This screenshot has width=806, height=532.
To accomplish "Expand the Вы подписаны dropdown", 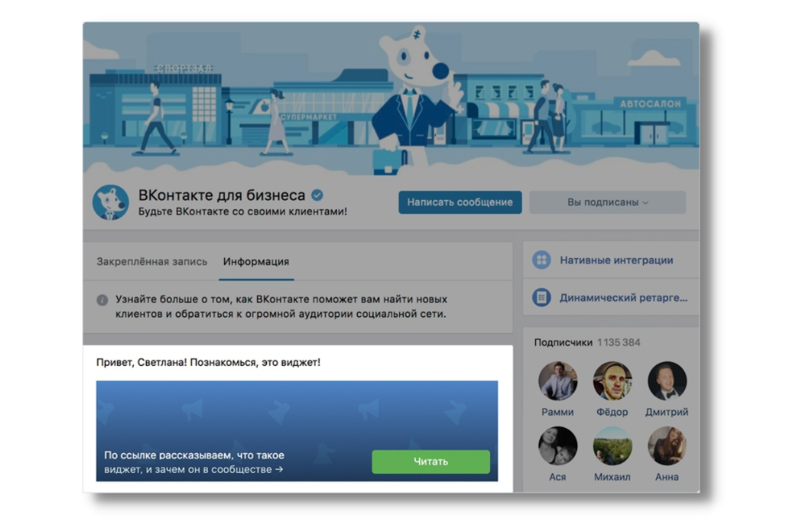I will point(608,202).
